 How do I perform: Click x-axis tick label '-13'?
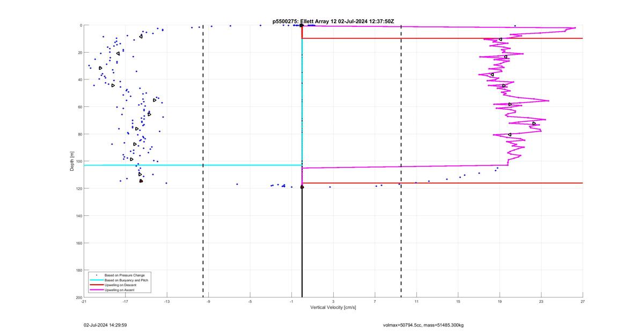[x=167, y=302]
